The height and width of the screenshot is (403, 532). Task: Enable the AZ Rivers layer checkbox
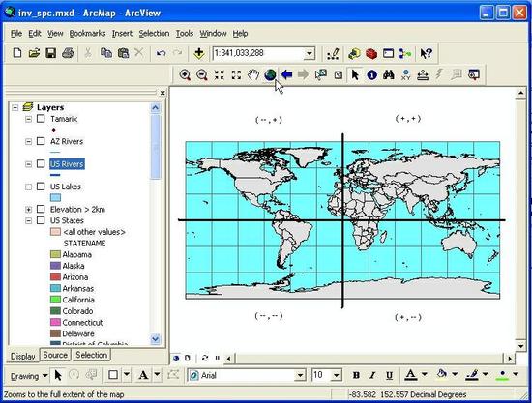pos(41,141)
